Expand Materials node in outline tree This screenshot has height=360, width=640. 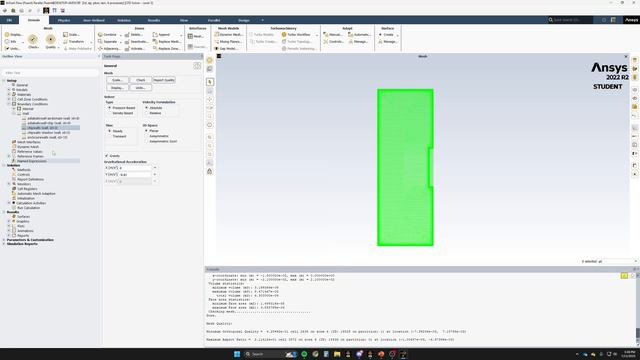click(x=9, y=95)
